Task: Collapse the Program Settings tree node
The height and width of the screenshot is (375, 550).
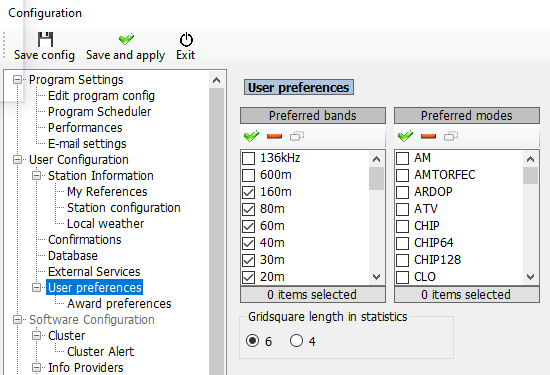Action: click(x=17, y=80)
